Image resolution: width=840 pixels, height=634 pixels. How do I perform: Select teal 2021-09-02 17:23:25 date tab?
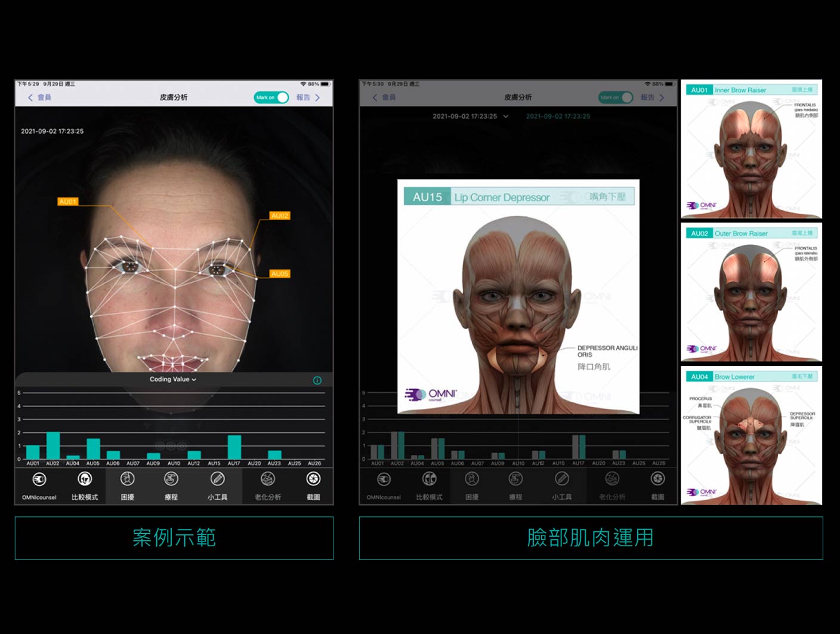point(558,116)
